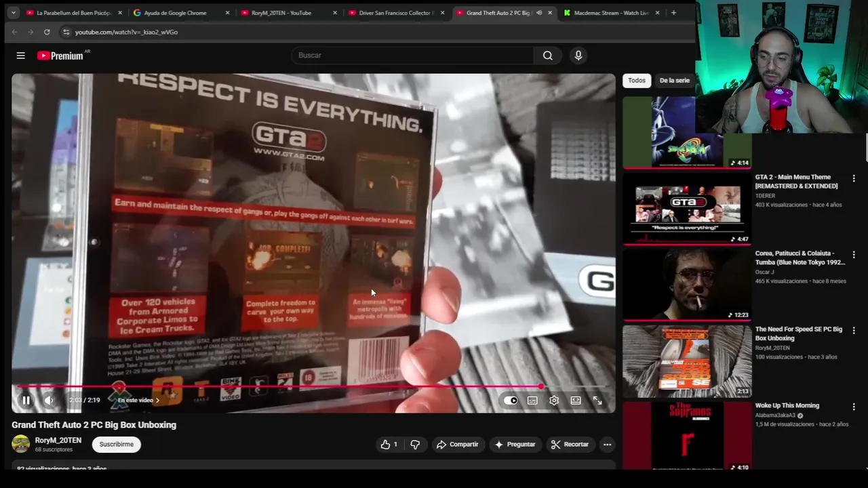Go to YouTube Premium home logo

[60, 56]
